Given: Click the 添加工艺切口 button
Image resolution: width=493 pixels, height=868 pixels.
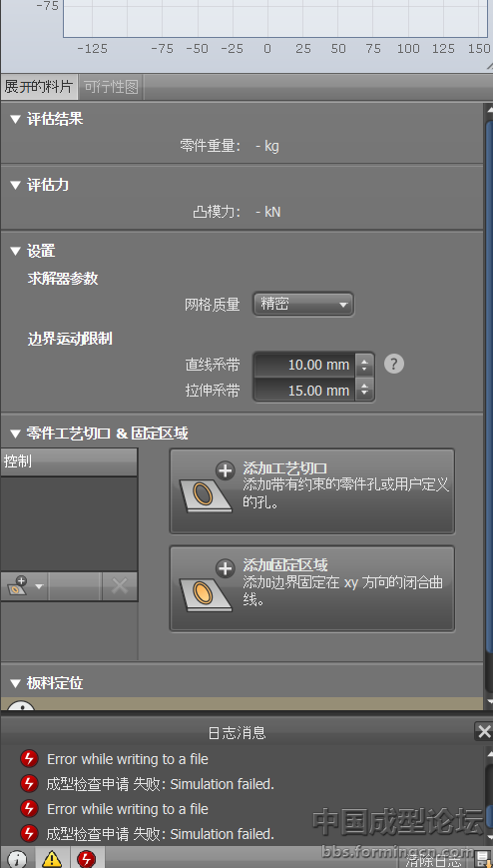Looking at the screenshot, I should click(312, 491).
